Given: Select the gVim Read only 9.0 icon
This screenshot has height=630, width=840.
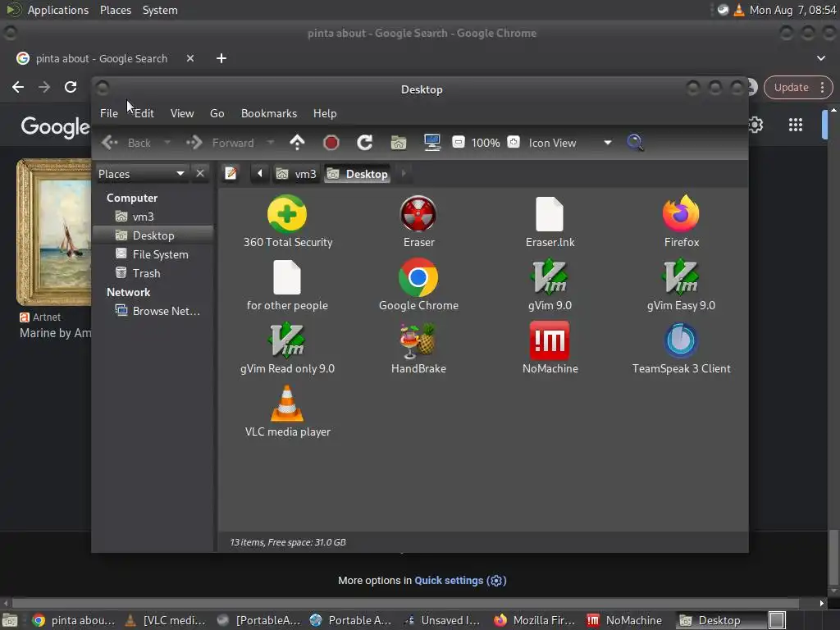Looking at the screenshot, I should (x=287, y=340).
